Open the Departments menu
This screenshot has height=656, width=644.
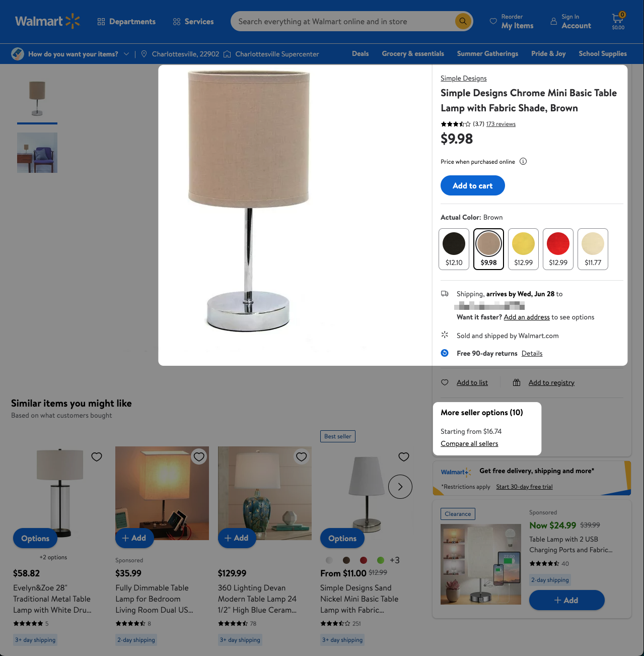(126, 22)
